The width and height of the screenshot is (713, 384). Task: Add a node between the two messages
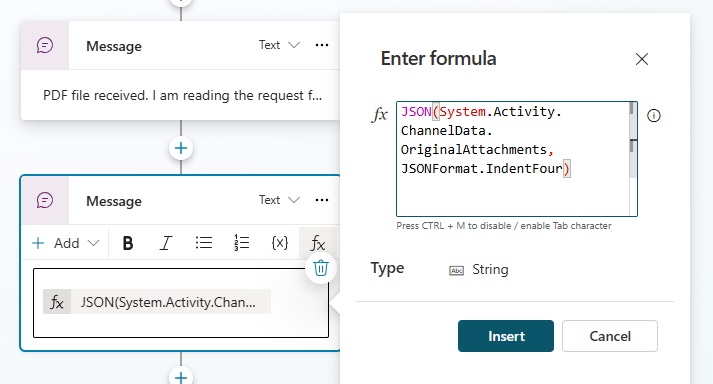point(181,148)
